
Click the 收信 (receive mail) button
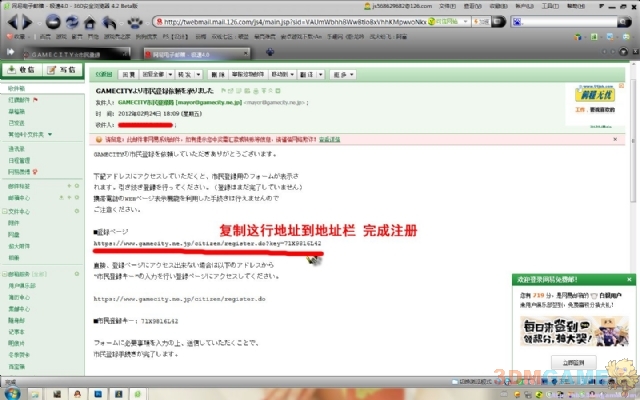[x=21, y=70]
